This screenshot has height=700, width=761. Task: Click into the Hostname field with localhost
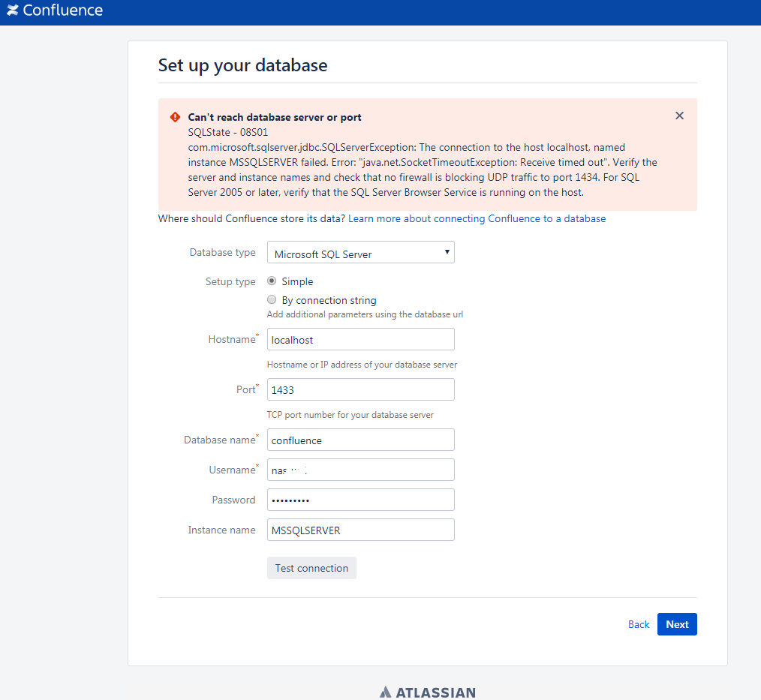click(x=360, y=340)
